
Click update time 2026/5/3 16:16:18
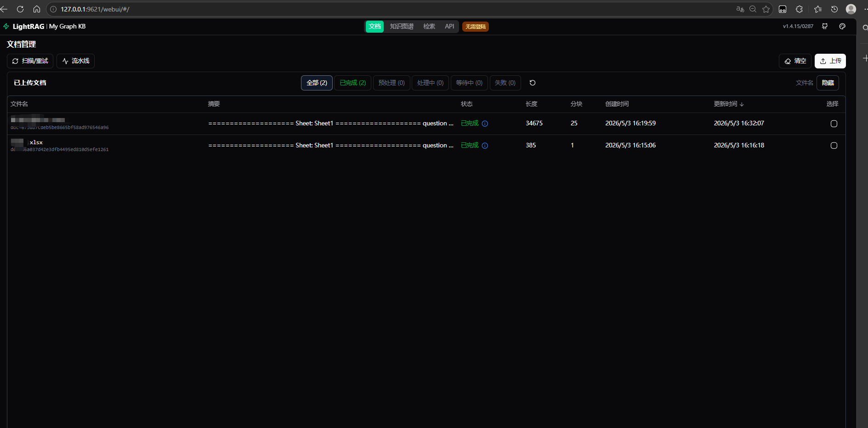coord(739,146)
